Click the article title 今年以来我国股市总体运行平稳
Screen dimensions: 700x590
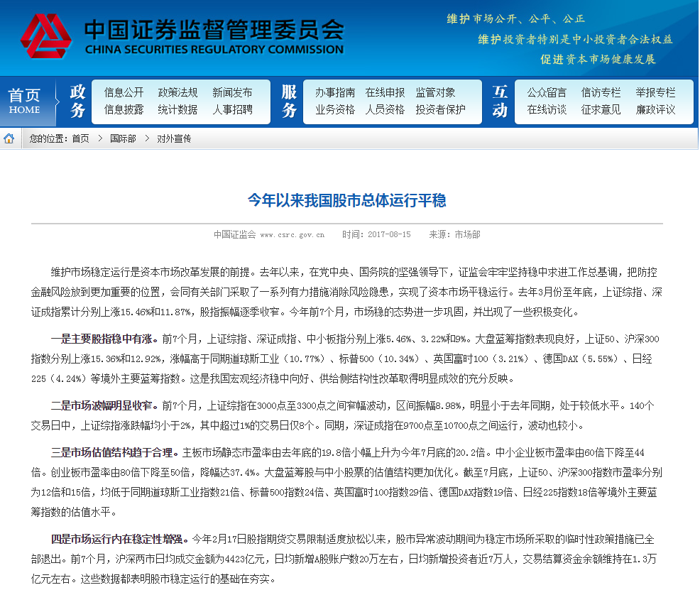pos(347,200)
